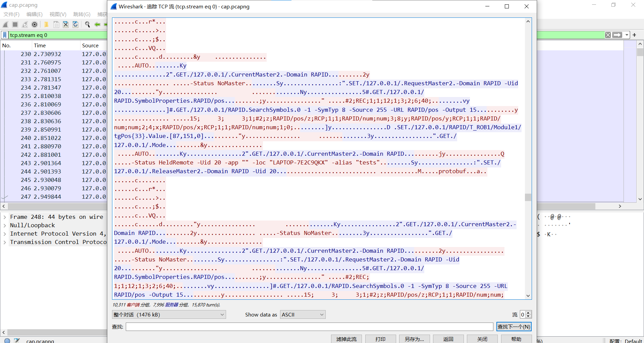Click the 查找下一个(N) button
The height and width of the screenshot is (343, 644).
(514, 327)
